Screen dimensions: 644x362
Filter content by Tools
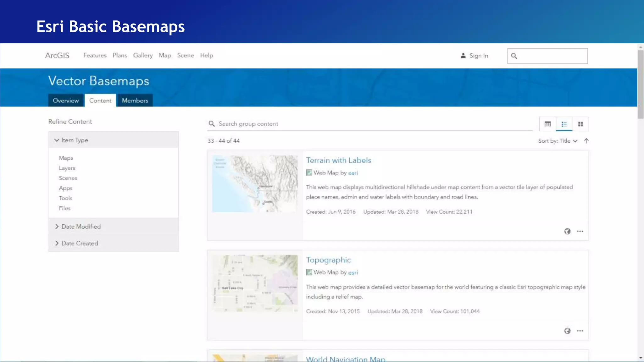[65, 198]
